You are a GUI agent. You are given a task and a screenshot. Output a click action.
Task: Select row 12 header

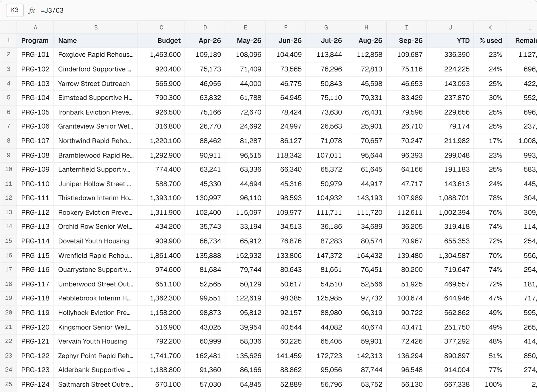[x=9, y=198]
